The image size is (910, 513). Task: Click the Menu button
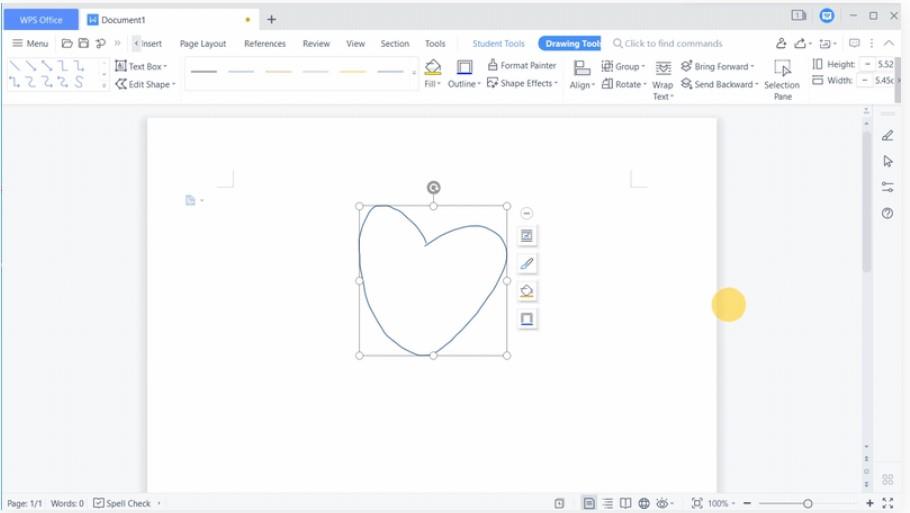point(30,44)
